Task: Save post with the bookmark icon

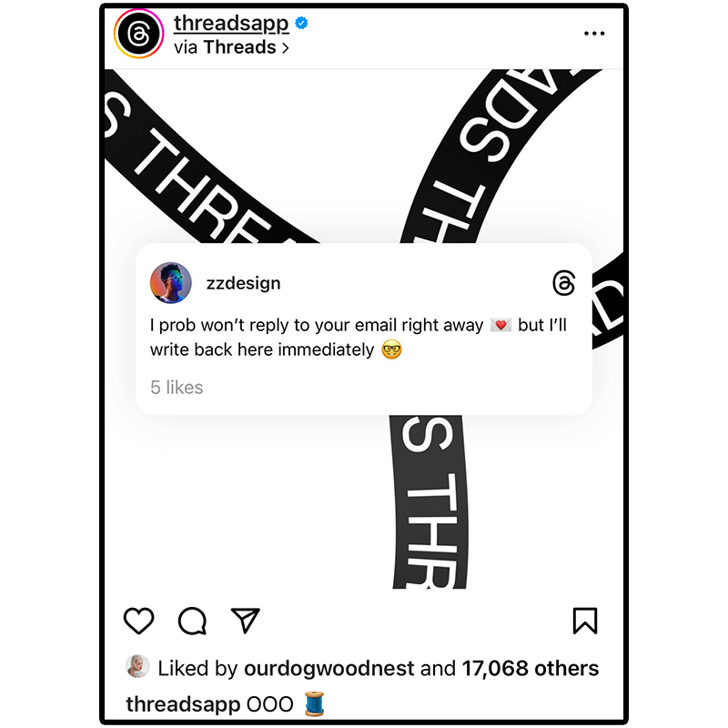Action: tap(585, 621)
